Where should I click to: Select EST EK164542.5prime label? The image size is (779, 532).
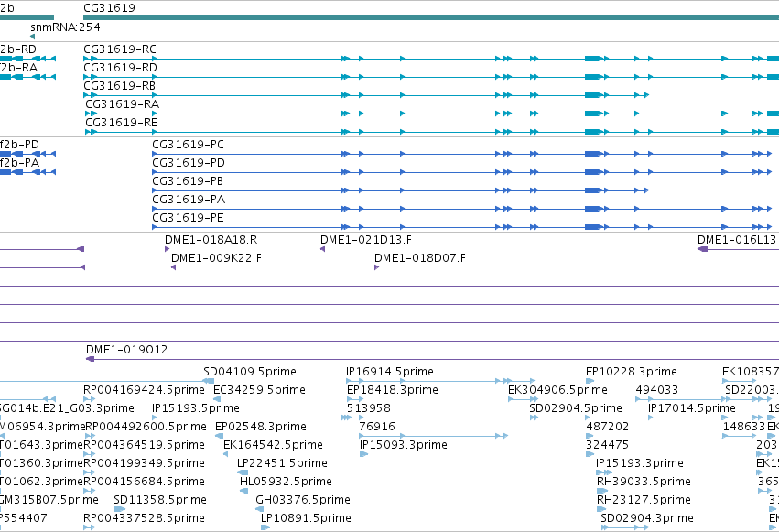coord(274,445)
